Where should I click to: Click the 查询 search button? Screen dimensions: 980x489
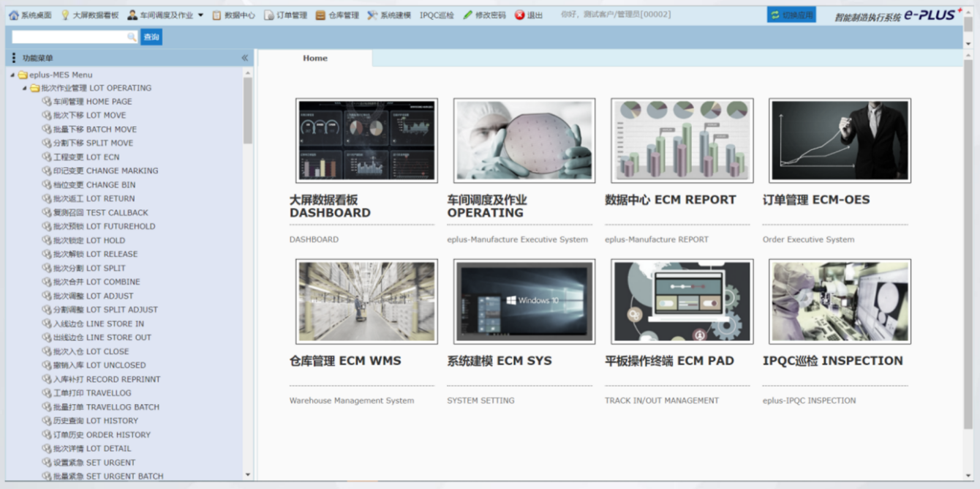click(151, 37)
